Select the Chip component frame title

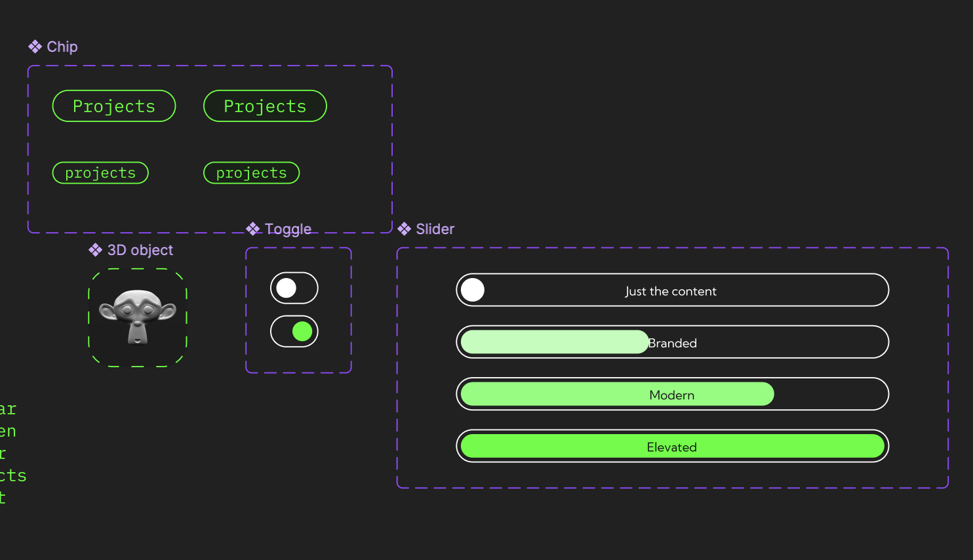tap(62, 47)
